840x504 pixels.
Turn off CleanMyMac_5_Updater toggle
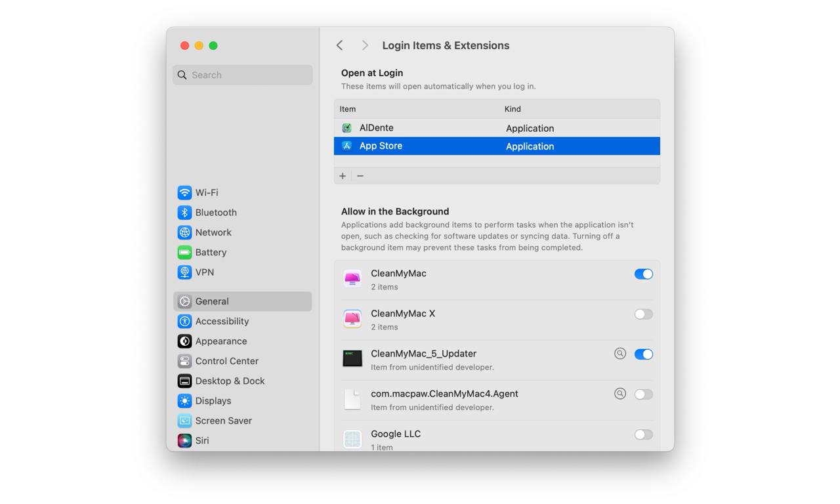[x=644, y=354]
